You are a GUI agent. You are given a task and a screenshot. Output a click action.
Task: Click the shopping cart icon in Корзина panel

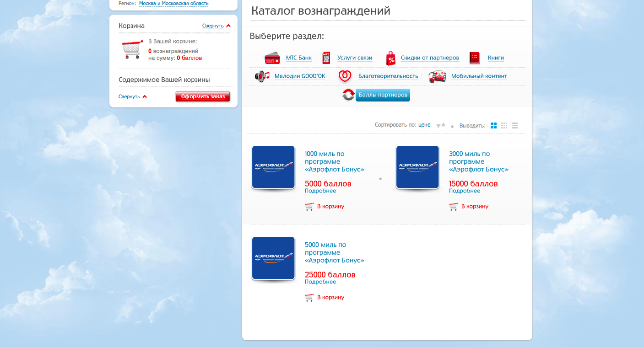pos(132,49)
